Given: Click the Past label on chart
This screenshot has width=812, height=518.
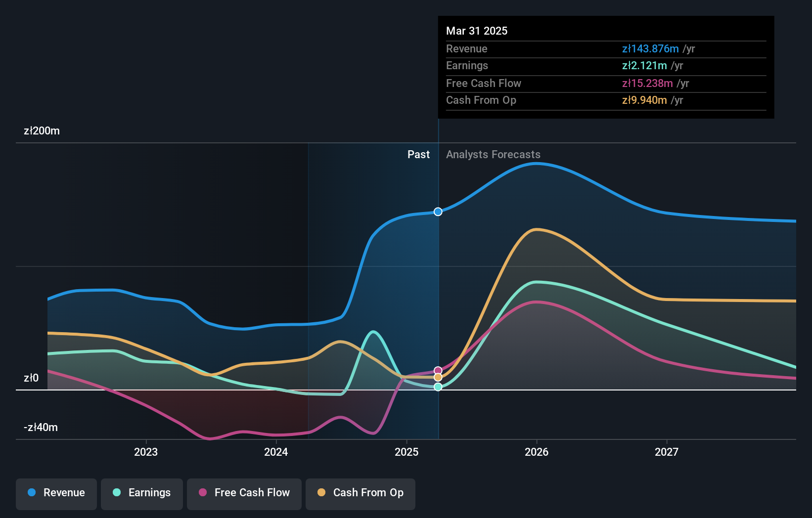Looking at the screenshot, I should tap(418, 155).
